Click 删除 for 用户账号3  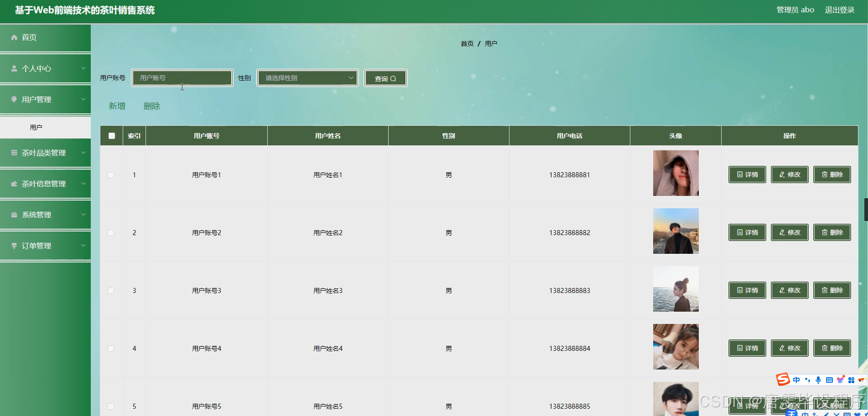pyautogui.click(x=832, y=290)
